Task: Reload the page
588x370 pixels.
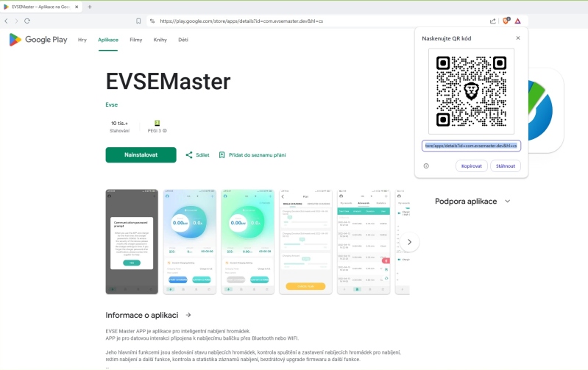Action: [x=27, y=21]
